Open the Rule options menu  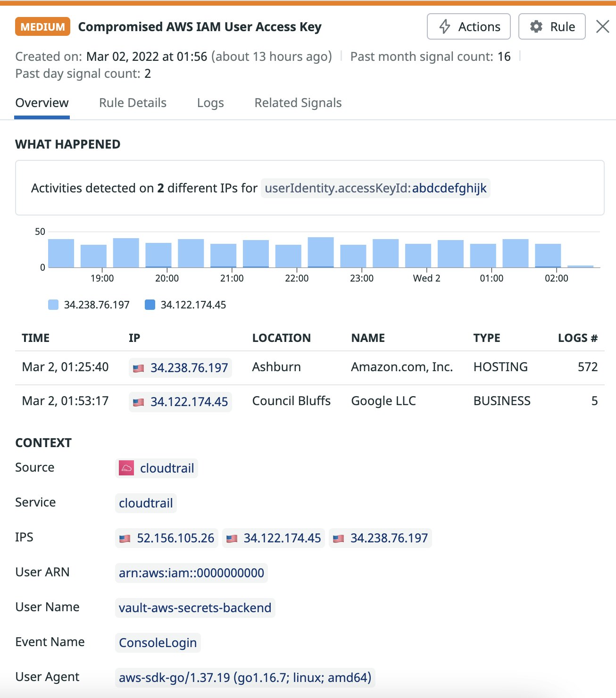tap(551, 26)
